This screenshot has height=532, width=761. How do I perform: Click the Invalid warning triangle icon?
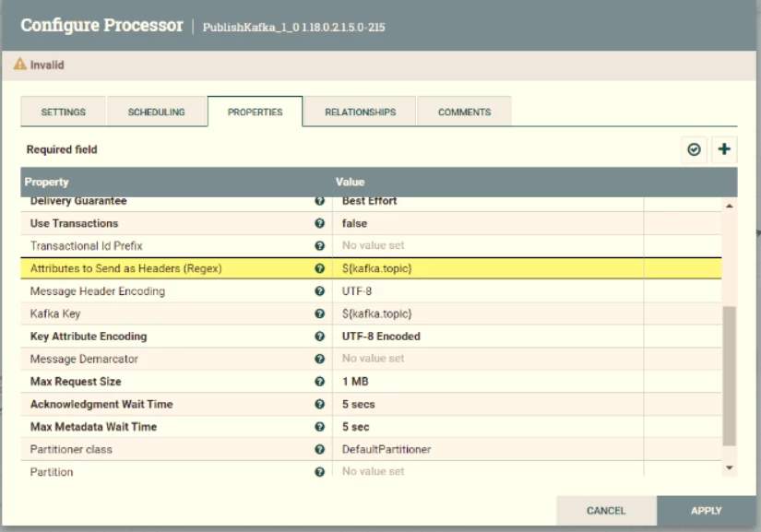(20, 64)
